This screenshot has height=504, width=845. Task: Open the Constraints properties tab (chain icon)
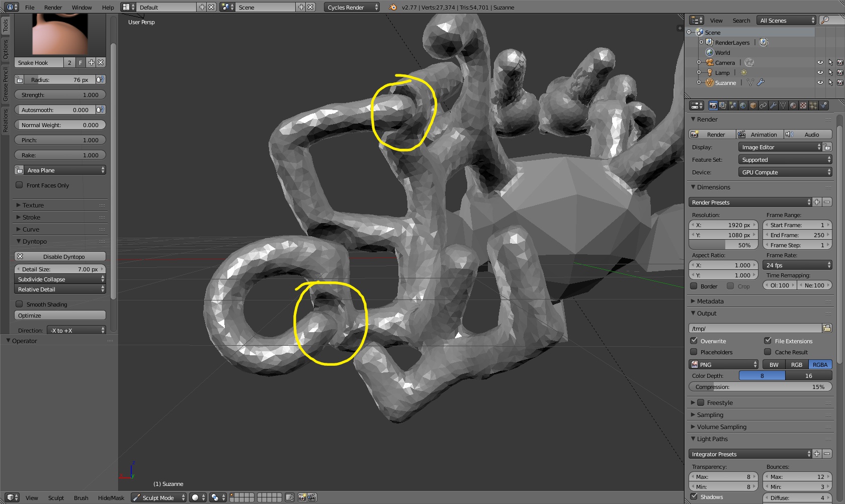pos(763,106)
